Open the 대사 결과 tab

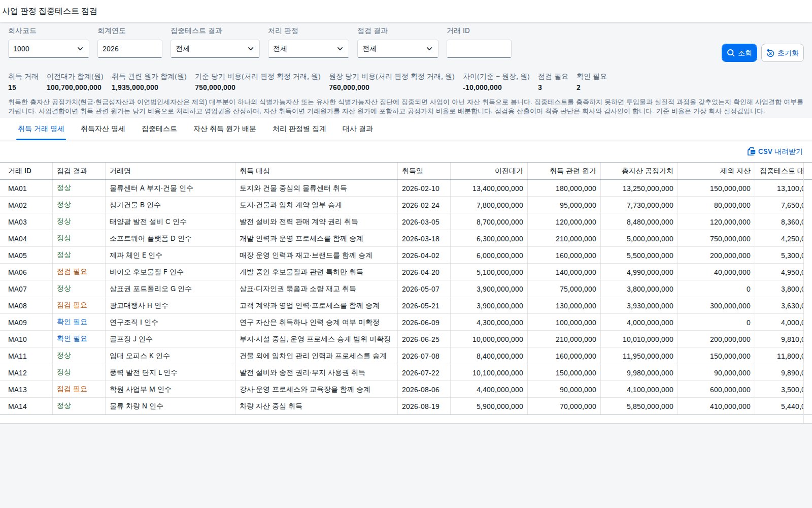[x=358, y=129]
